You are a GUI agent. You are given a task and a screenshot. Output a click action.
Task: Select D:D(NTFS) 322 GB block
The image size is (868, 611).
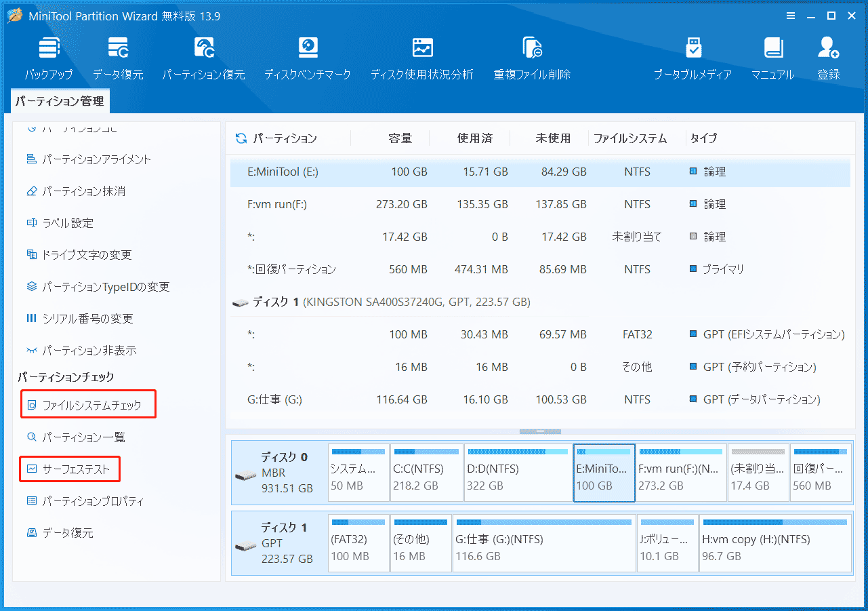point(518,473)
